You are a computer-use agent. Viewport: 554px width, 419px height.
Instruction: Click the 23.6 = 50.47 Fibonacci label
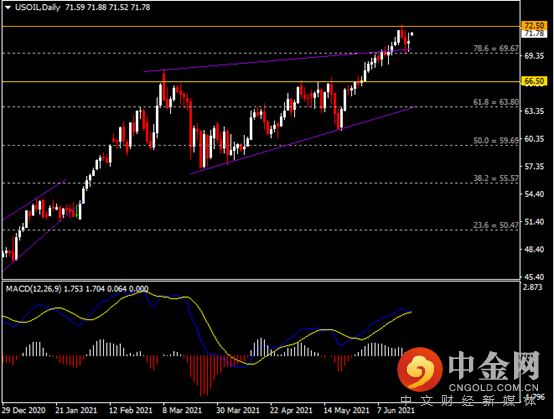pos(496,225)
